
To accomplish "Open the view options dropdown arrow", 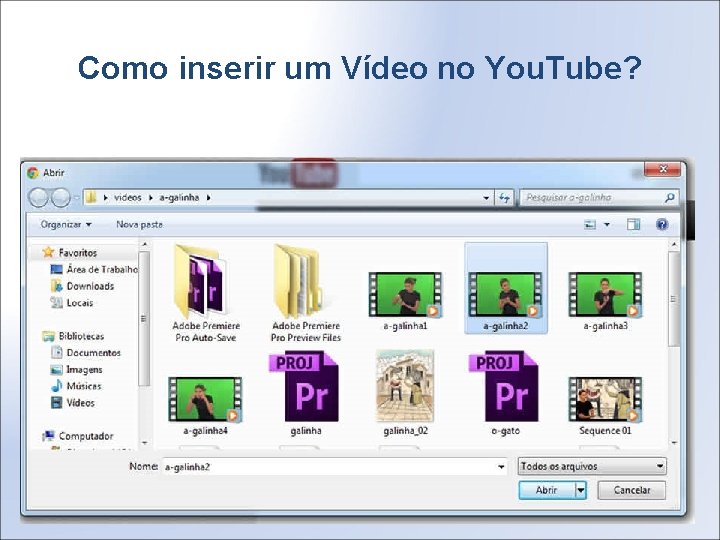I will click(607, 225).
